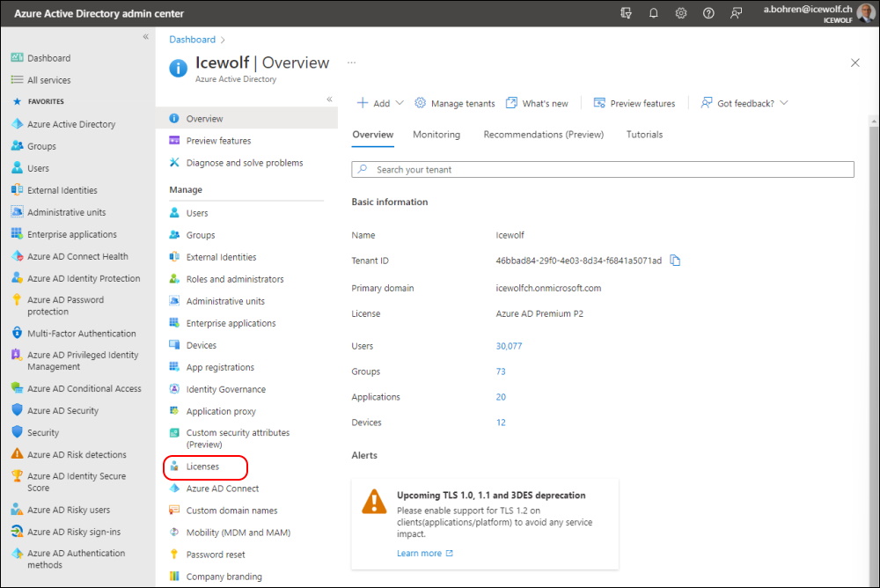The image size is (880, 588).
Task: Click the Azure AD Conditional Access icon
Action: [18, 388]
